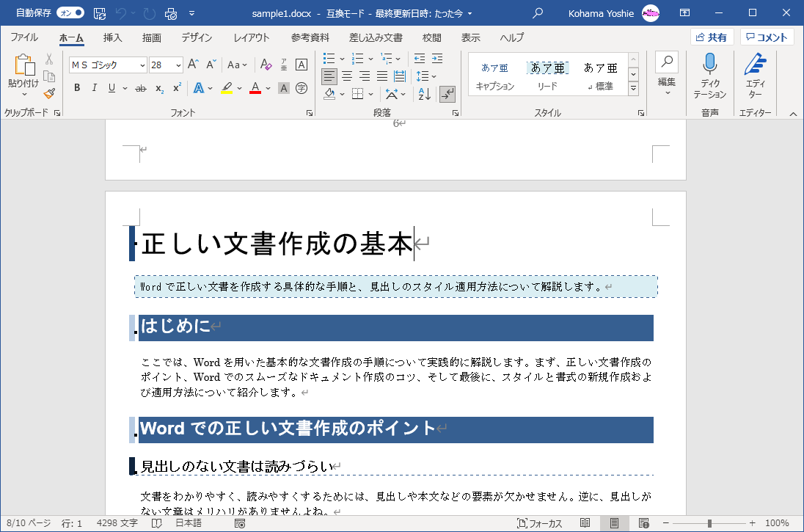
Task: Click the 共有 share button
Action: point(712,37)
